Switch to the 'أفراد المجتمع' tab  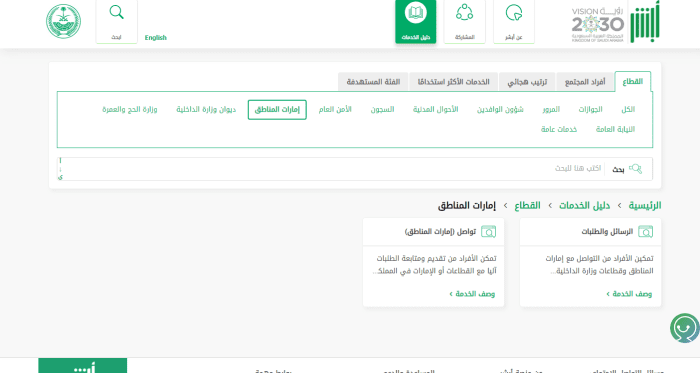tap(585, 82)
